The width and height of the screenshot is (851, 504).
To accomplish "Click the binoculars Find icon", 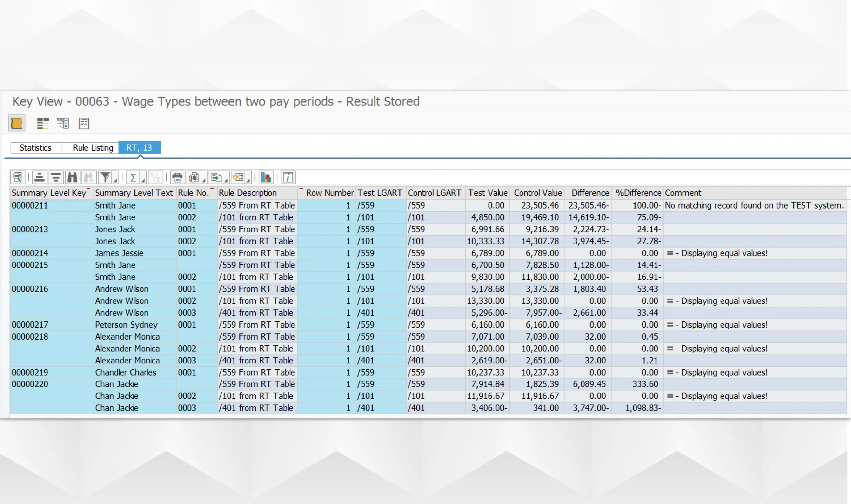I will (x=72, y=177).
